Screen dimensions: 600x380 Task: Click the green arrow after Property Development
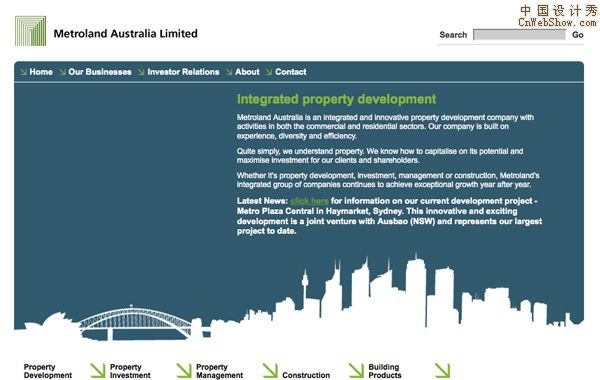(x=98, y=370)
